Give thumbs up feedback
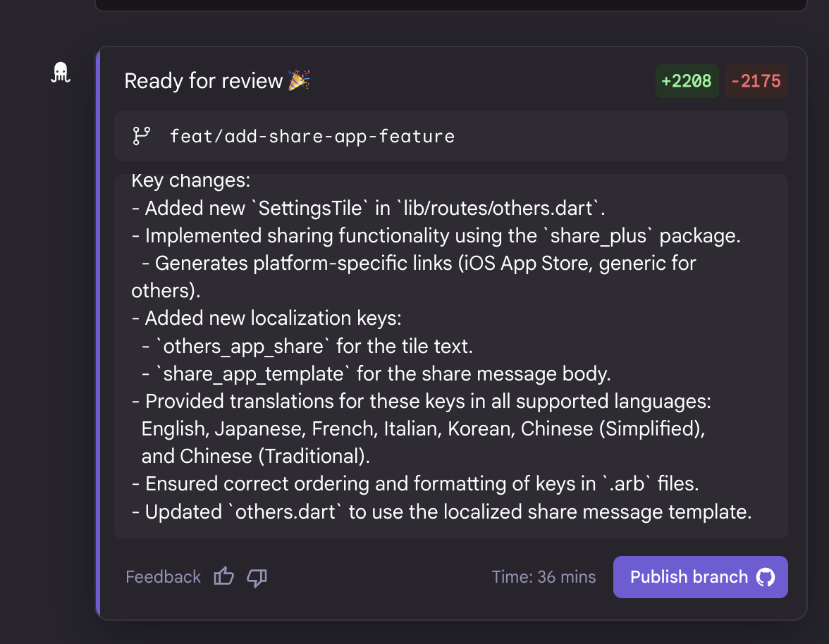This screenshot has height=644, width=829. (223, 576)
